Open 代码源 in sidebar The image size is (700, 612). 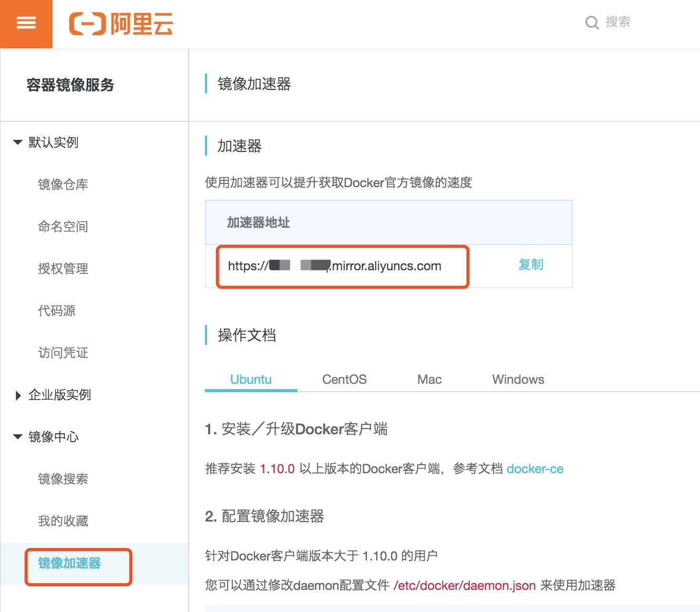57,311
